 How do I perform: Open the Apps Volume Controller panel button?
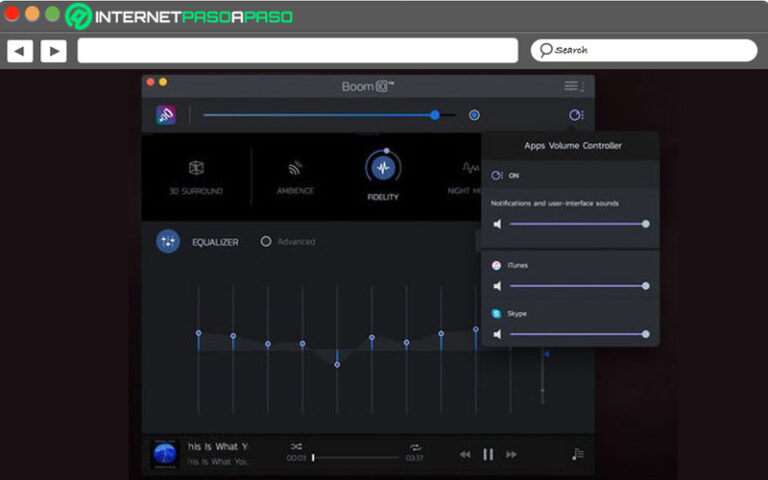click(575, 115)
